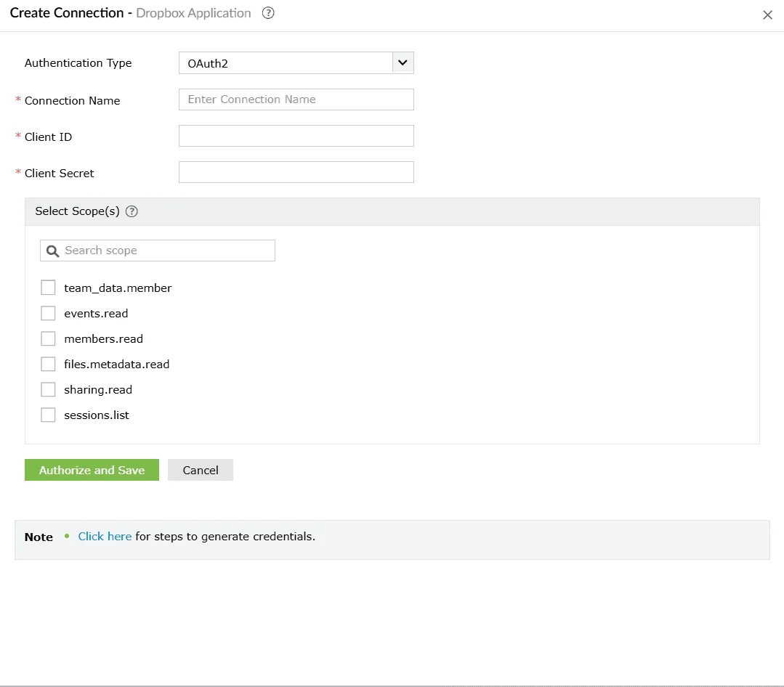Click the Authorize and Save button
The width and height of the screenshot is (784, 687).
[x=92, y=470]
